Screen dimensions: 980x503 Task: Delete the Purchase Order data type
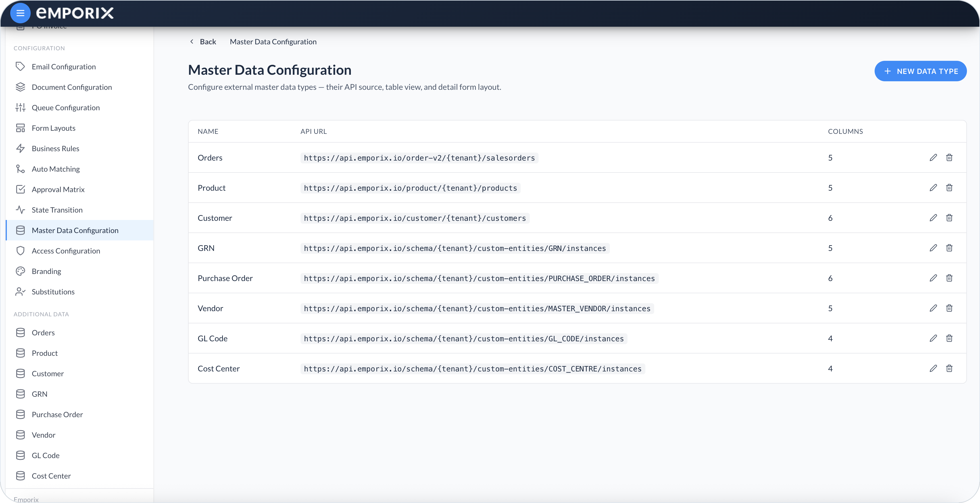coord(949,278)
